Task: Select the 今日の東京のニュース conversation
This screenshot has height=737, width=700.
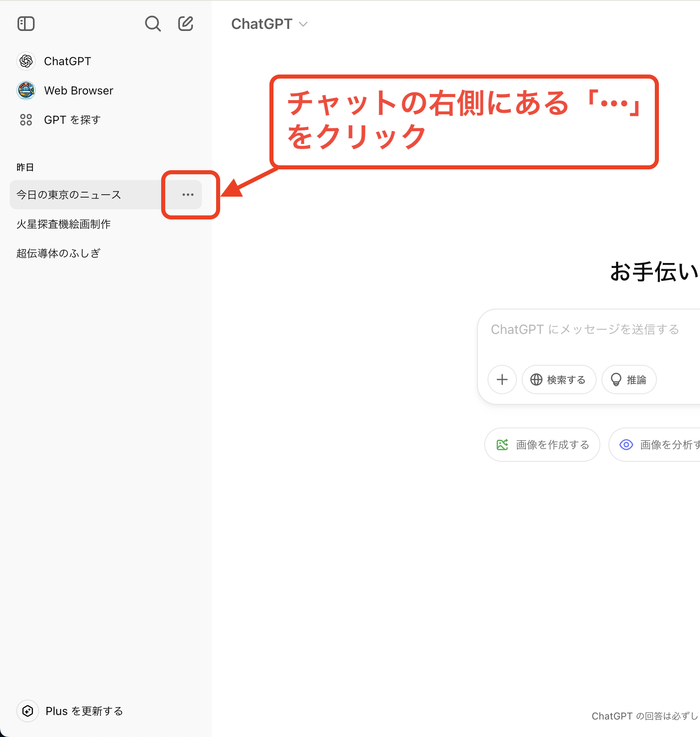Action: pyautogui.click(x=67, y=195)
